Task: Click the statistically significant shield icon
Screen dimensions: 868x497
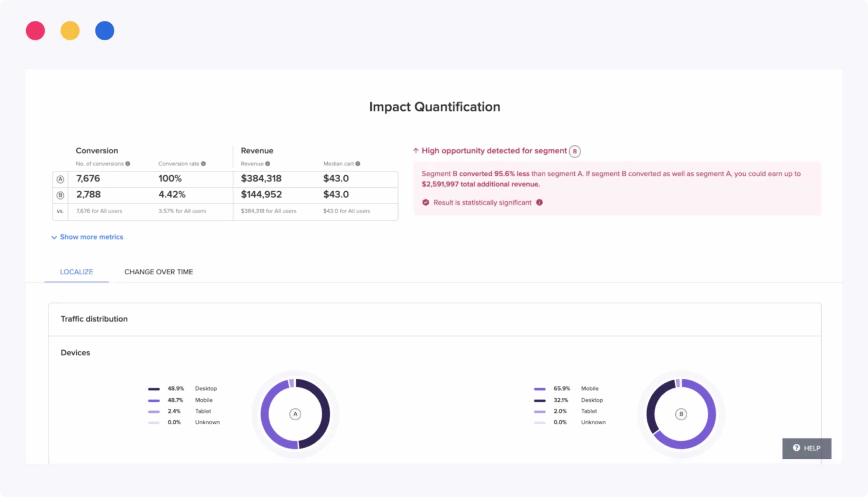Action: [425, 202]
